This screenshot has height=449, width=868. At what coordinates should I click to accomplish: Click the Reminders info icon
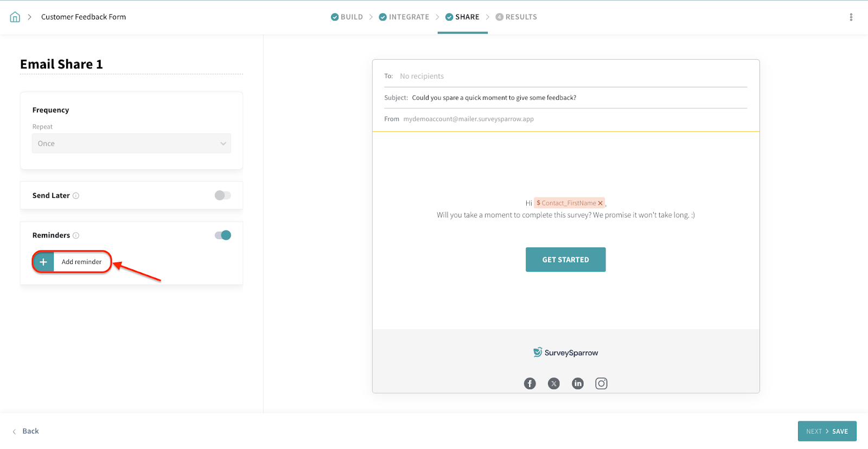[x=76, y=235]
